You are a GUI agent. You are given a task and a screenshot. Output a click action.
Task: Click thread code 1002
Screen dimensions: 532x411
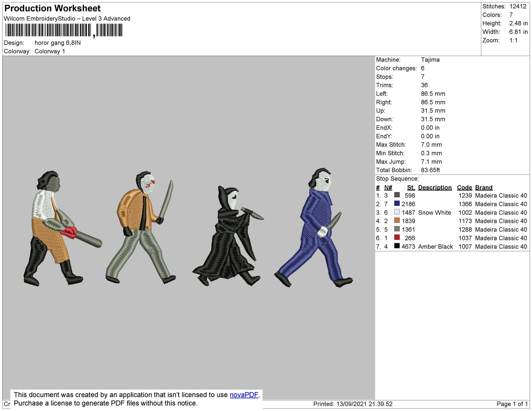(x=465, y=212)
